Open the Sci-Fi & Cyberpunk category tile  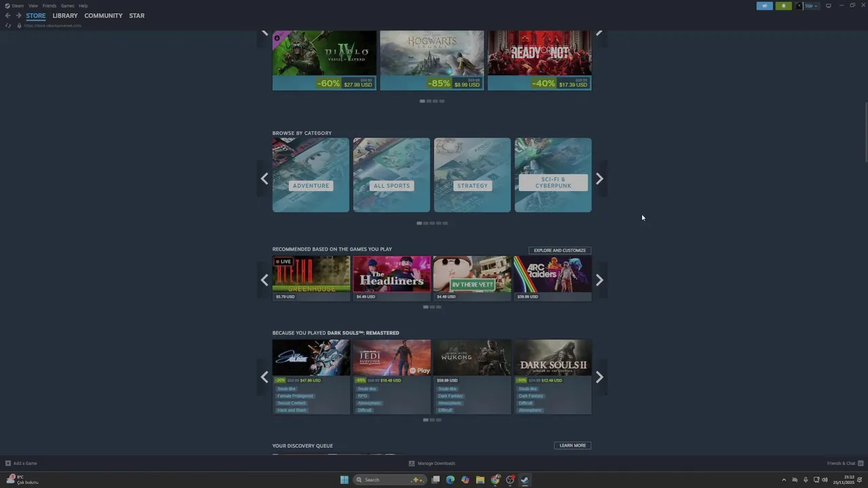pos(553,175)
